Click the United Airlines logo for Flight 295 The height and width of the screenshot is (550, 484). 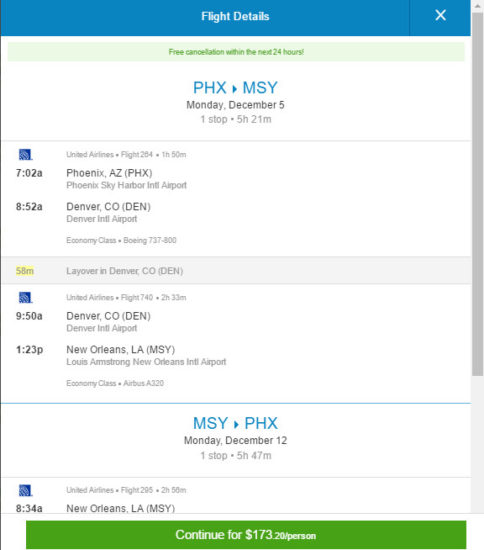pos(25,490)
